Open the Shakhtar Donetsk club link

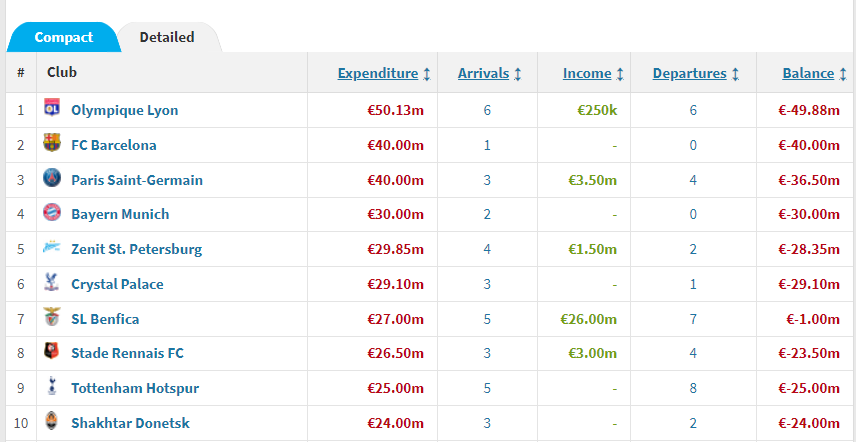(130, 423)
